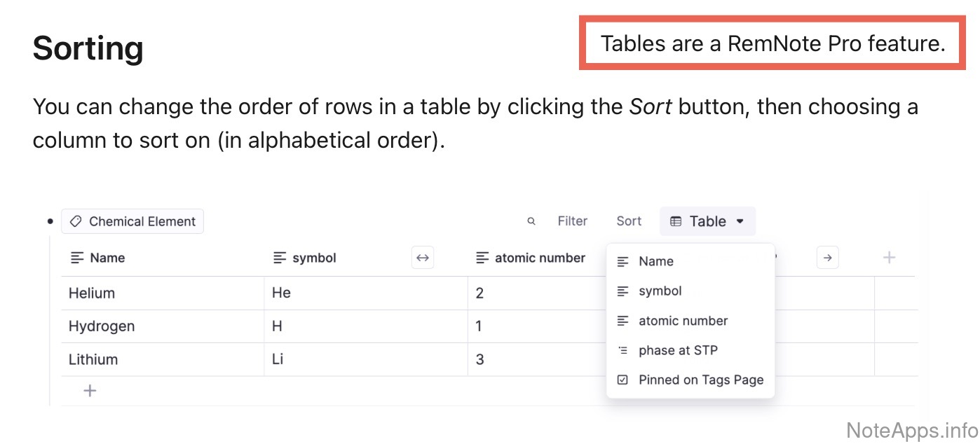Click the bullet point beside Chemical Element

[x=50, y=221]
